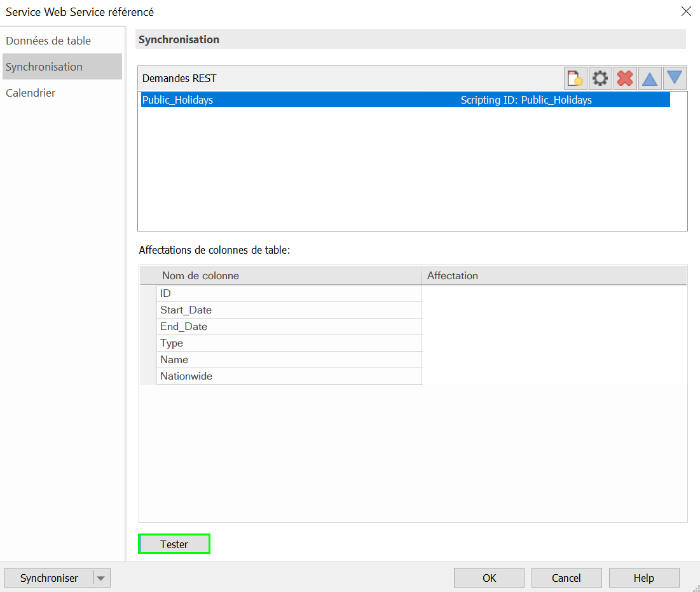The width and height of the screenshot is (700, 592).
Task: Close the Service Web Service dialog
Action: pos(686,11)
